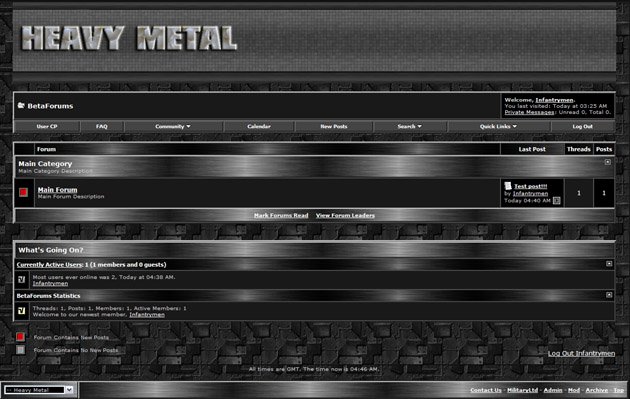The height and width of the screenshot is (399, 630).
Task: Click the BetaForums Statistics icon
Action: (x=22, y=311)
